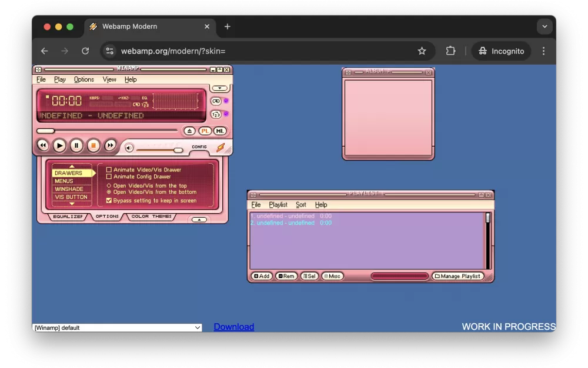Switch Playlist window to windowshade mode
Viewport: 588px width, 368px height.
[481, 195]
